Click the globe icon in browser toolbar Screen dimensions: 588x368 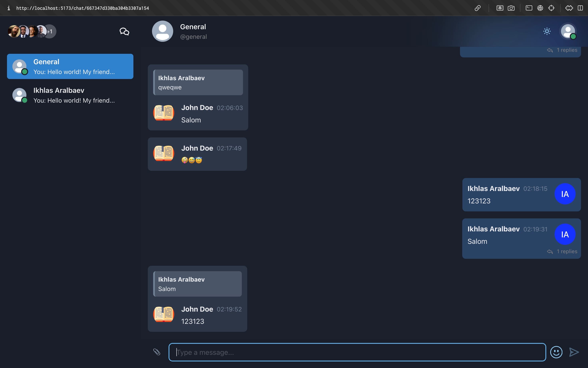click(x=540, y=8)
